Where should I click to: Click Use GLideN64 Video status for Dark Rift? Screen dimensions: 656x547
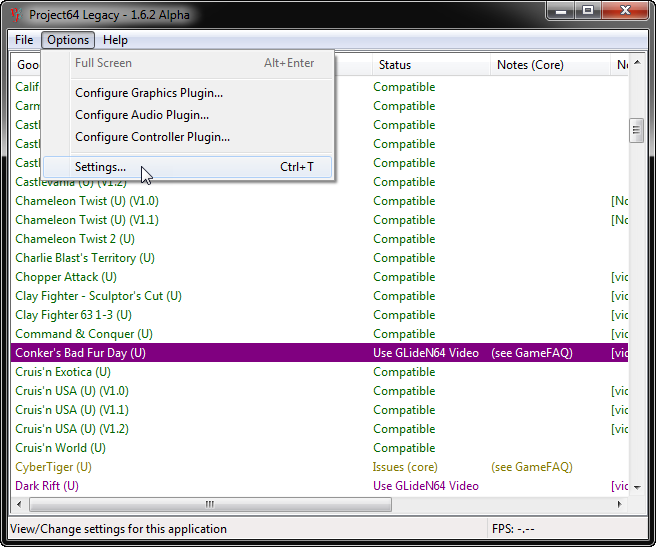pyautogui.click(x=425, y=486)
